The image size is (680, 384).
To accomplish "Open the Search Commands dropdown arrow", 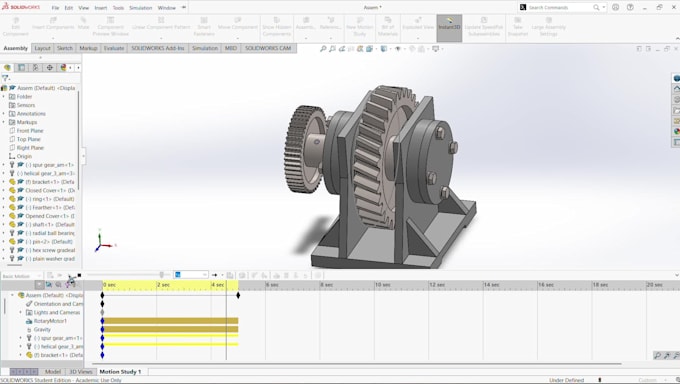I will [x=604, y=7].
